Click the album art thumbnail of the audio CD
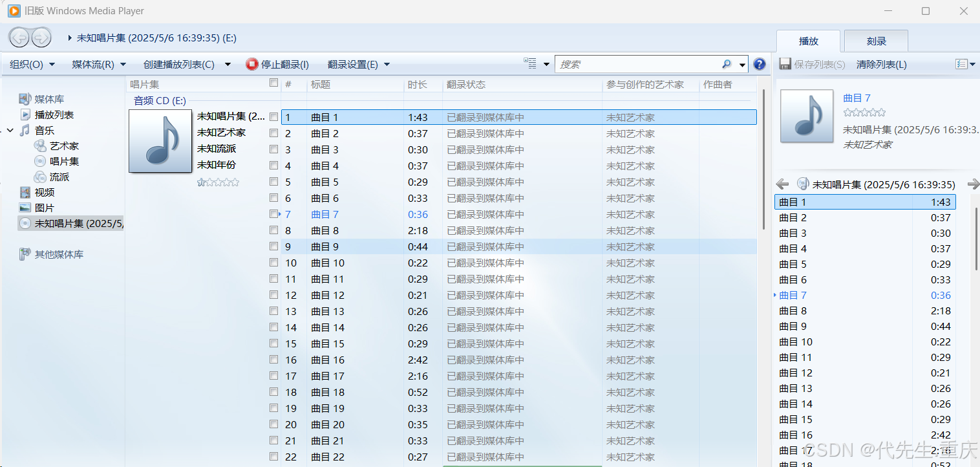The image size is (980, 467). click(160, 140)
